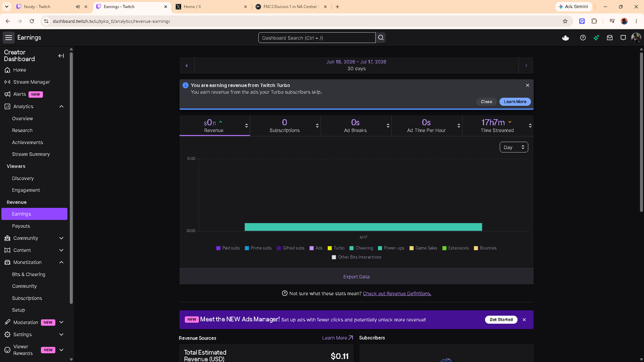
Task: Click the site information icon in address bar
Action: pos(46,21)
